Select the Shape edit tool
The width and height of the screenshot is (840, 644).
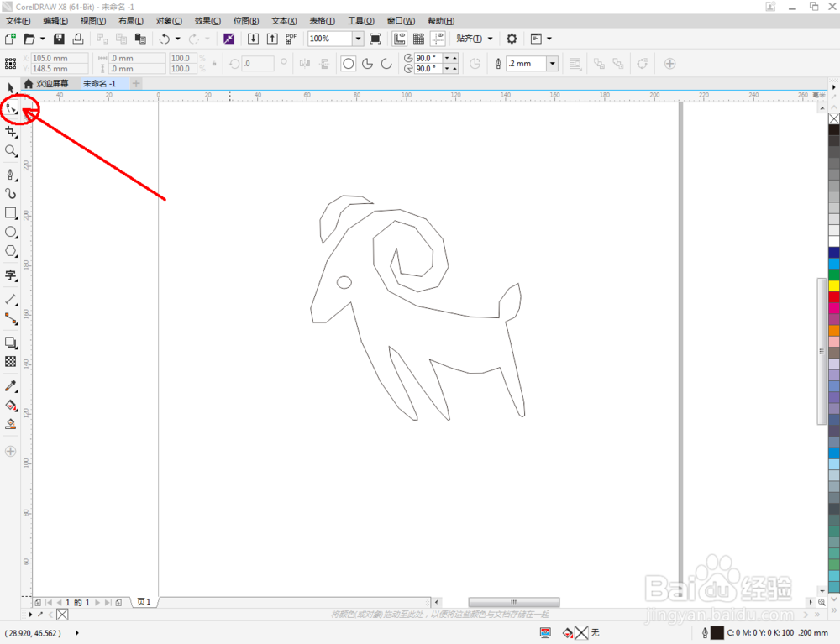coord(11,108)
